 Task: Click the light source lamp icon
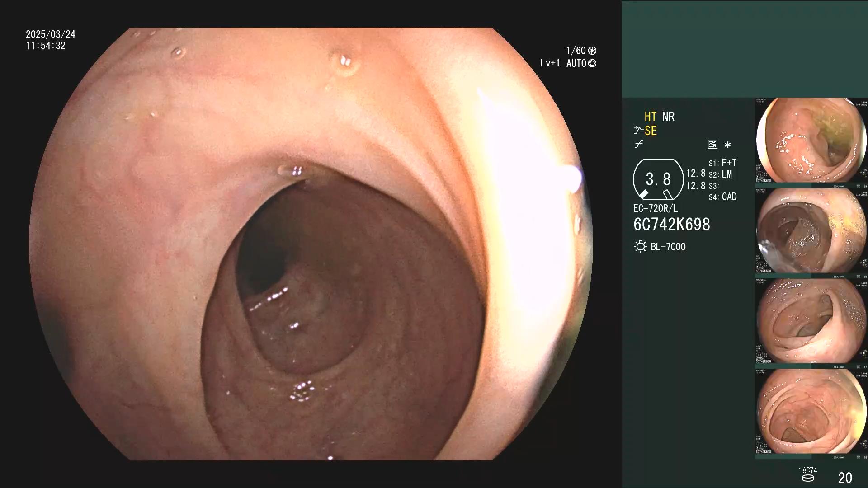[640, 247]
